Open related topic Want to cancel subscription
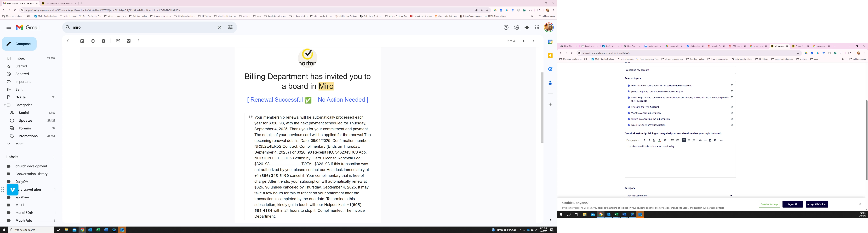The width and height of the screenshot is (868, 233). pyautogui.click(x=646, y=113)
